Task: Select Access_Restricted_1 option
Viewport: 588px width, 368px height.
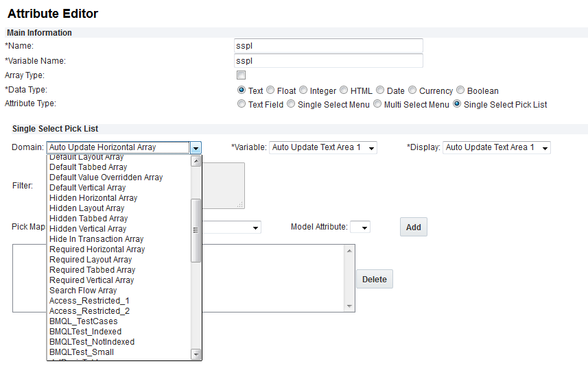Action: pyautogui.click(x=119, y=301)
